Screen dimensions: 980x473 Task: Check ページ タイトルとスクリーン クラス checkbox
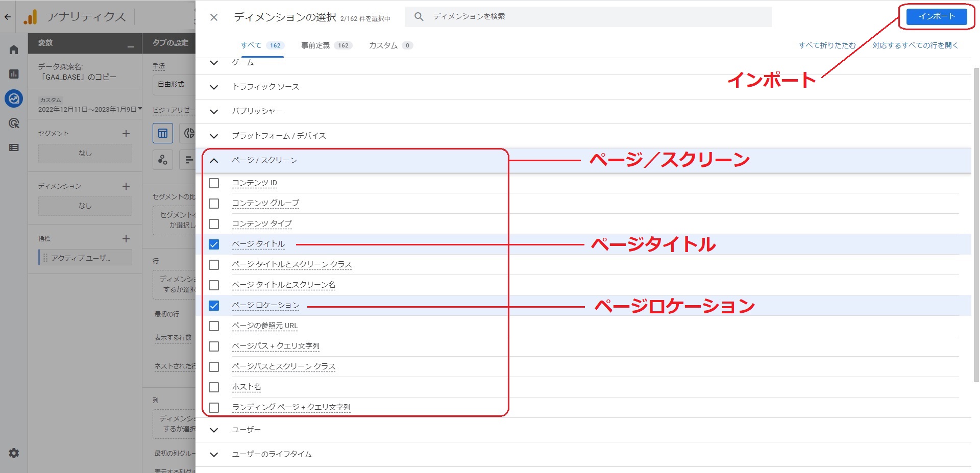tap(214, 265)
